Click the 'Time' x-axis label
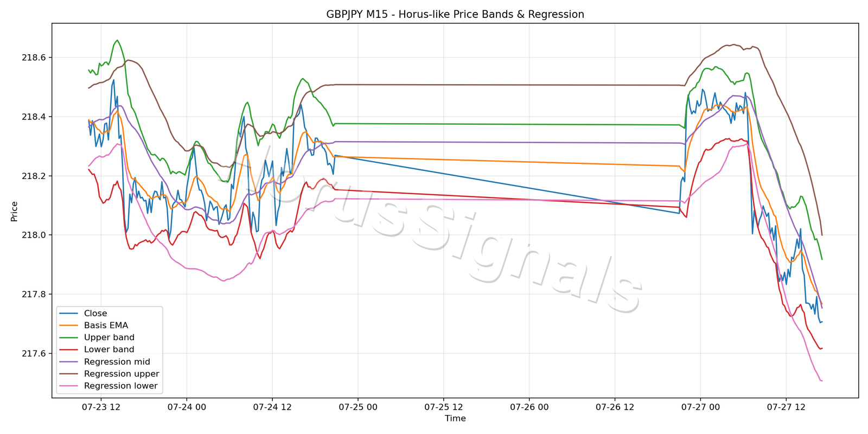This screenshot has height=434, width=868. [455, 418]
